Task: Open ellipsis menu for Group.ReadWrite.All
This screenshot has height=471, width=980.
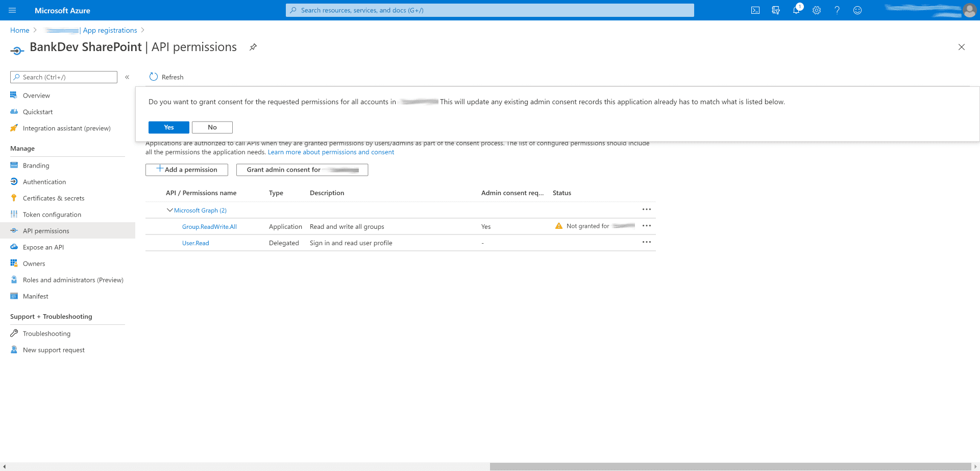Action: coord(647,226)
